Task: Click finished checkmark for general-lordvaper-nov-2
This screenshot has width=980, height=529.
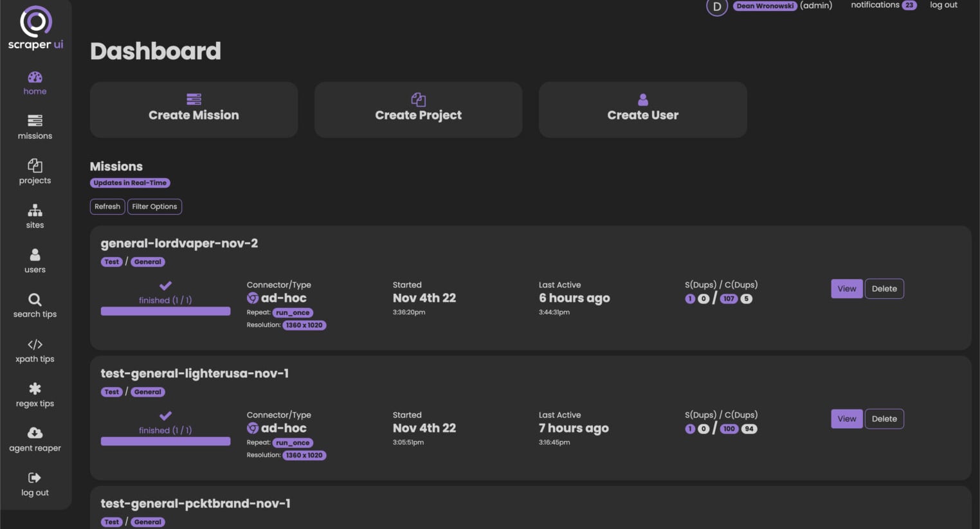Action: click(165, 285)
